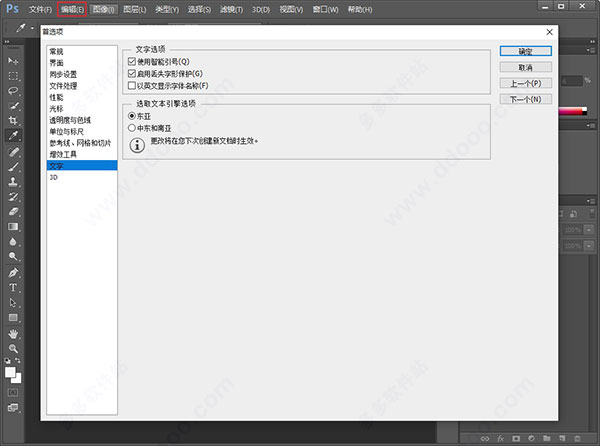Reset to default foreground and background colors
This screenshot has height=446, width=600.
(7, 360)
